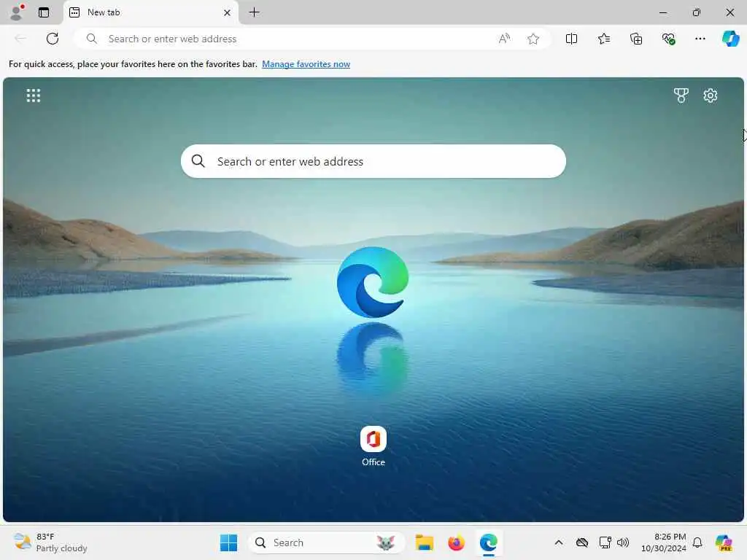The image size is (747, 560).
Task: Add this page to favorites star
Action: tap(533, 39)
